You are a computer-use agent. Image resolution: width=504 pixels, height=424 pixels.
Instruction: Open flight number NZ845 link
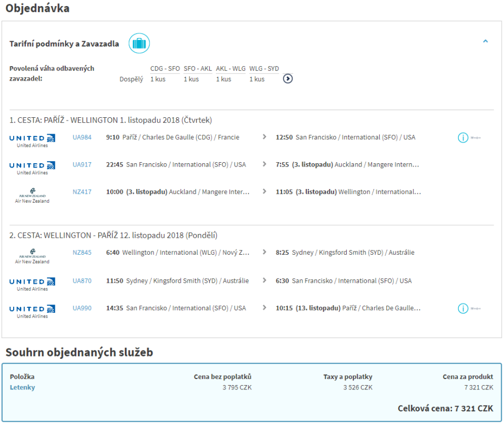82,253
